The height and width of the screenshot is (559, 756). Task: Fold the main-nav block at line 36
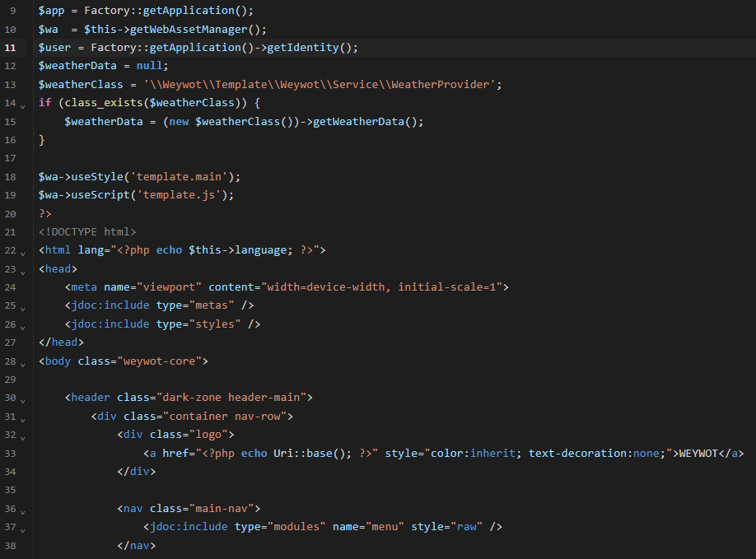coord(22,510)
